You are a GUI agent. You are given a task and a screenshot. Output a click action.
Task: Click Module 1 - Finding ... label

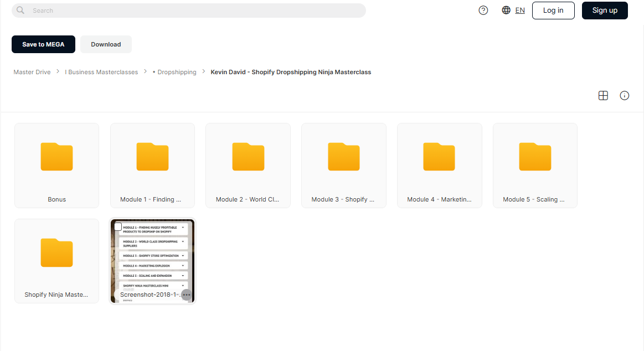click(x=150, y=199)
